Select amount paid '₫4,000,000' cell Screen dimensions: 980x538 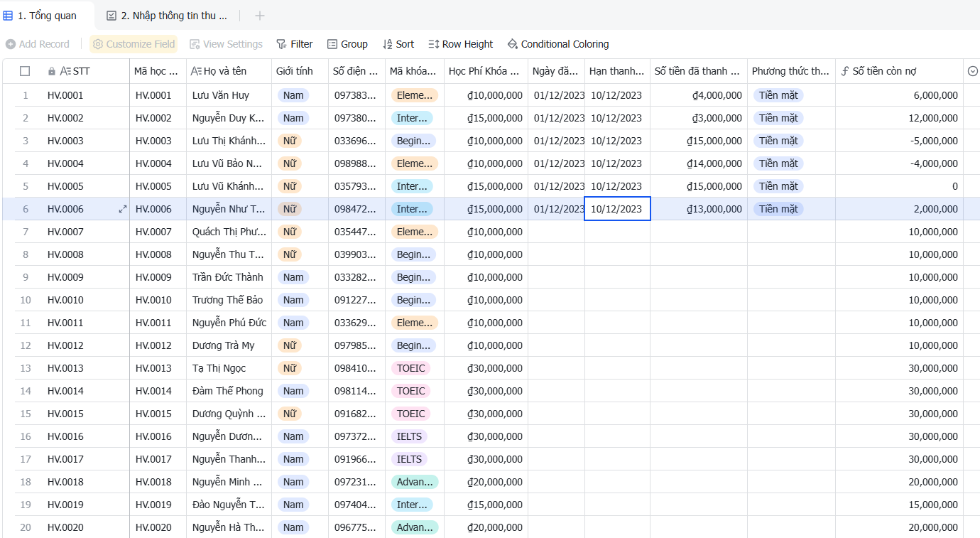(x=699, y=95)
